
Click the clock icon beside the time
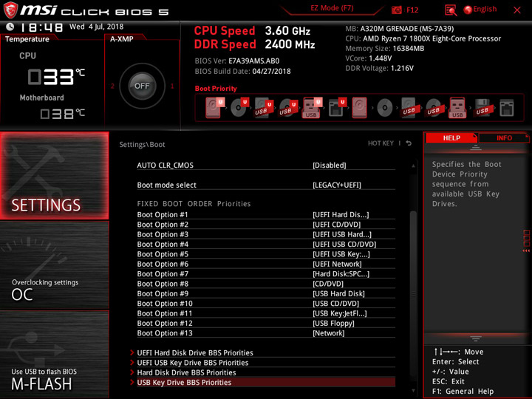pos(10,27)
